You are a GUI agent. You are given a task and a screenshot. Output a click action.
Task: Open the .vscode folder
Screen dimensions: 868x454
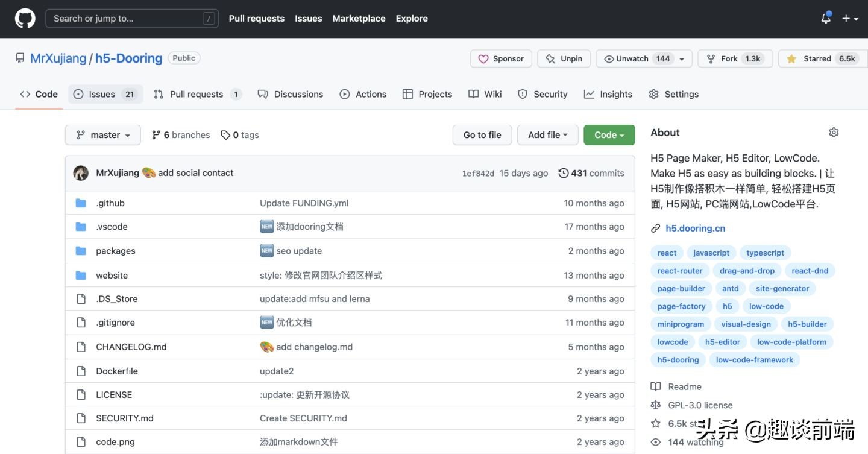tap(112, 227)
